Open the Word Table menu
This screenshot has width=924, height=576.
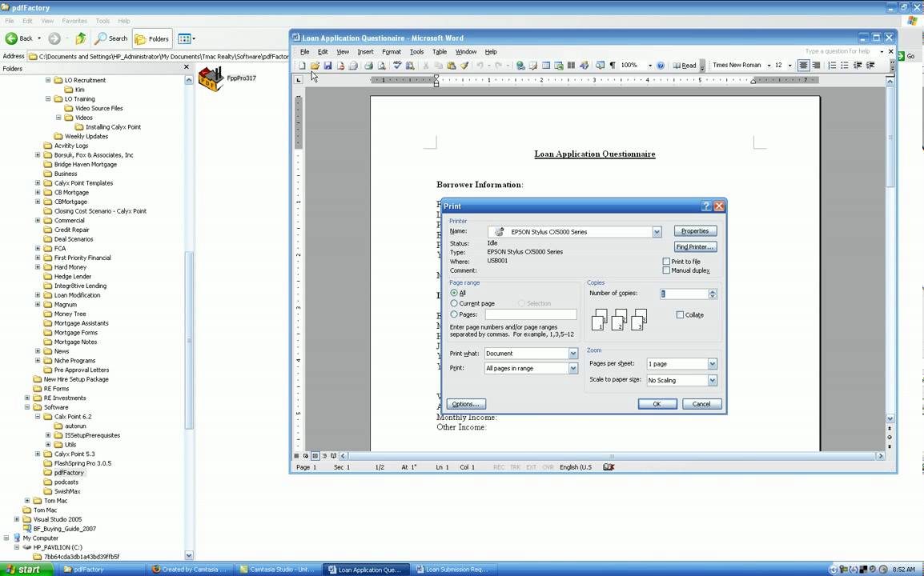tap(440, 52)
